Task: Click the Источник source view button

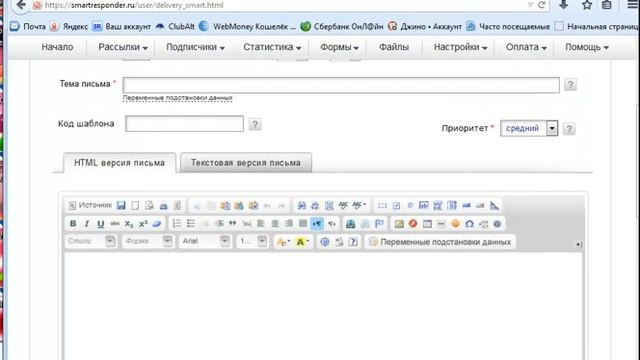Action: 90,205
